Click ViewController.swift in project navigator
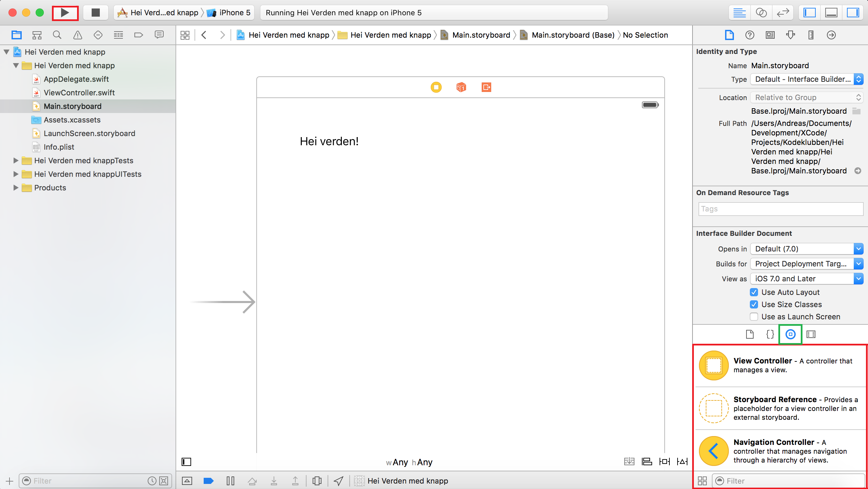Screen dimensions: 868x489 (x=80, y=92)
